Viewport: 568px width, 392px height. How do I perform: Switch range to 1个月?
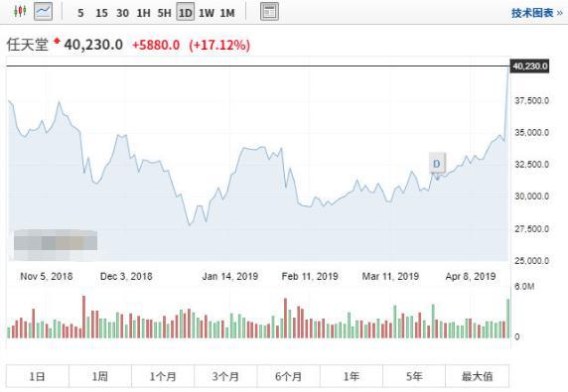click(163, 376)
